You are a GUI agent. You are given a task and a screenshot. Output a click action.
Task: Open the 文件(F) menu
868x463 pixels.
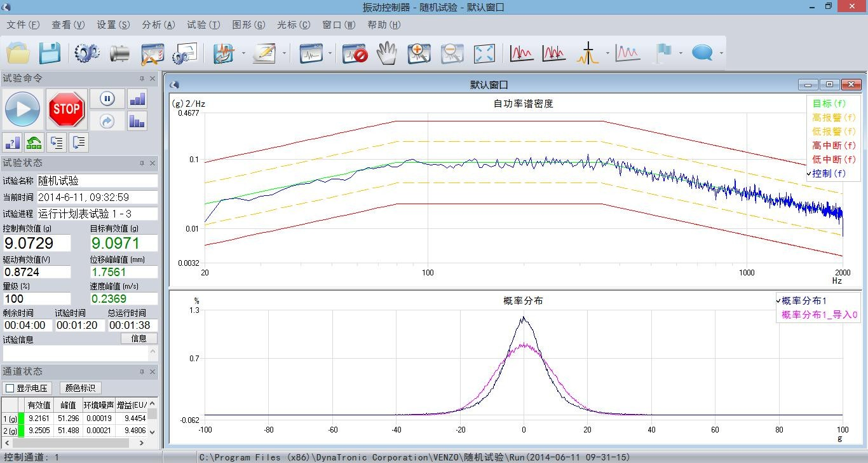(23, 25)
